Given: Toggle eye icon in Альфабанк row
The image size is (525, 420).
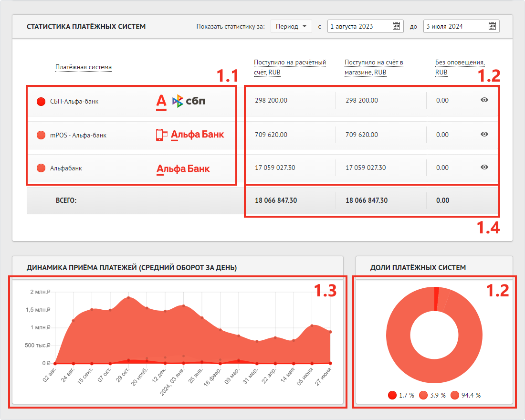Looking at the screenshot, I should (x=484, y=167).
